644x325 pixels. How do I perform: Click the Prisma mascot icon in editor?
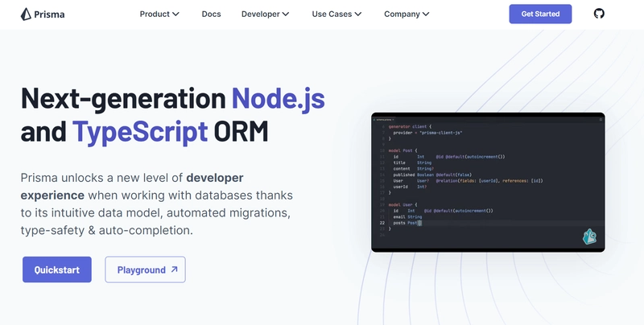tap(589, 237)
